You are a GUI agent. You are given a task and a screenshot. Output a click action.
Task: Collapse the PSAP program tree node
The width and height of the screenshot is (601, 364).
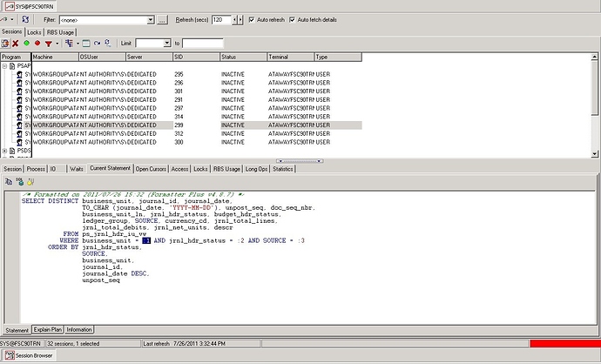(x=4, y=66)
